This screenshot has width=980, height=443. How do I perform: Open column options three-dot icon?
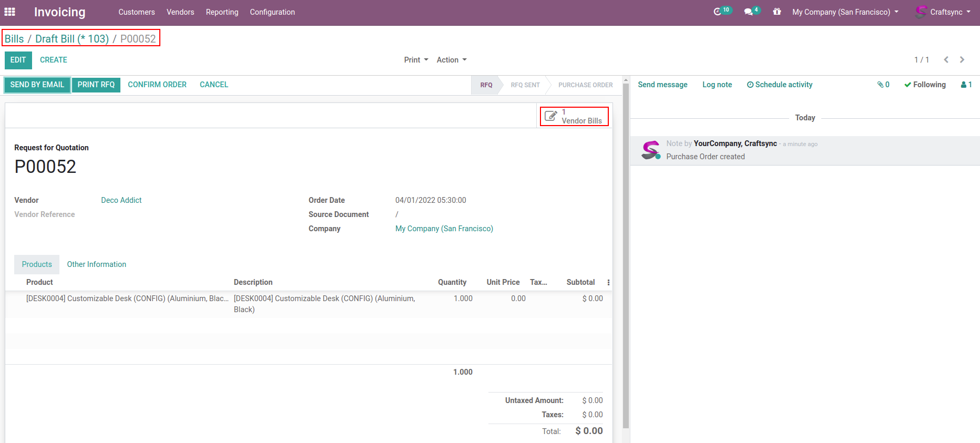coord(608,283)
